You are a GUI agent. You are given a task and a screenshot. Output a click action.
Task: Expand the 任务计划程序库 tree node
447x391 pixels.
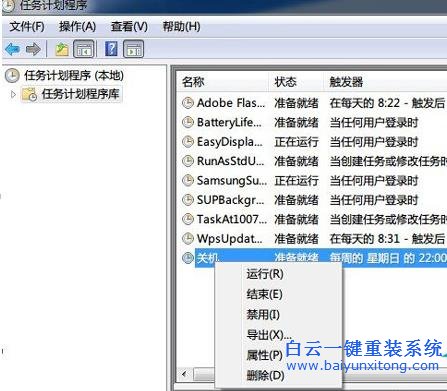[13, 94]
